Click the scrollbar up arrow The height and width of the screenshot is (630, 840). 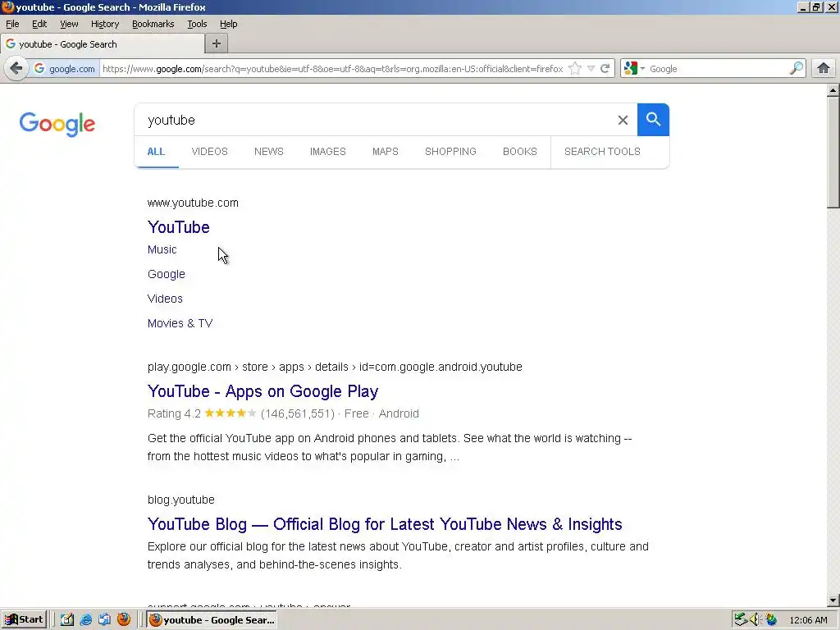[x=833, y=90]
